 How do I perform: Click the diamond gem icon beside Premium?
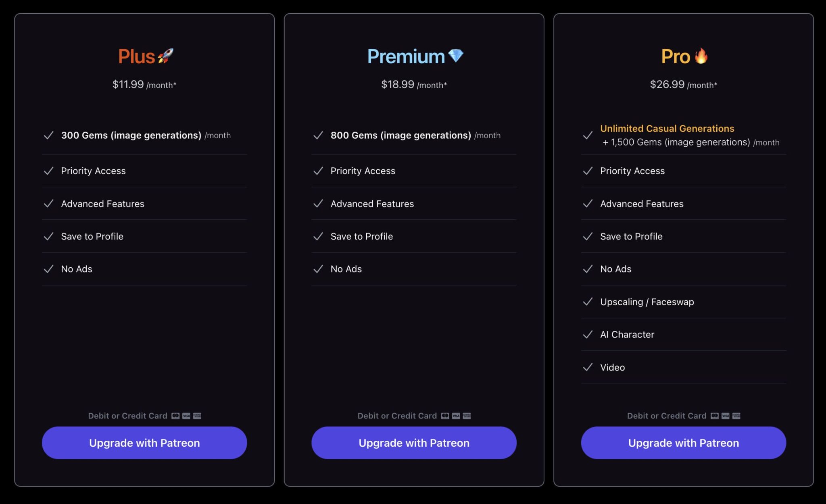(456, 56)
